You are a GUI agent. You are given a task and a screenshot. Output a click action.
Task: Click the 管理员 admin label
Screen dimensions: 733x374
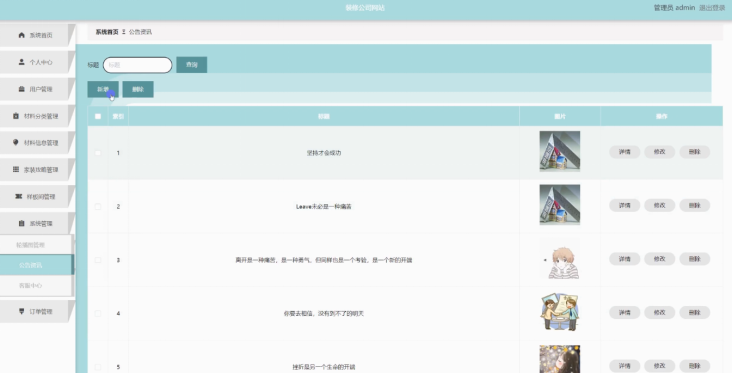click(674, 8)
